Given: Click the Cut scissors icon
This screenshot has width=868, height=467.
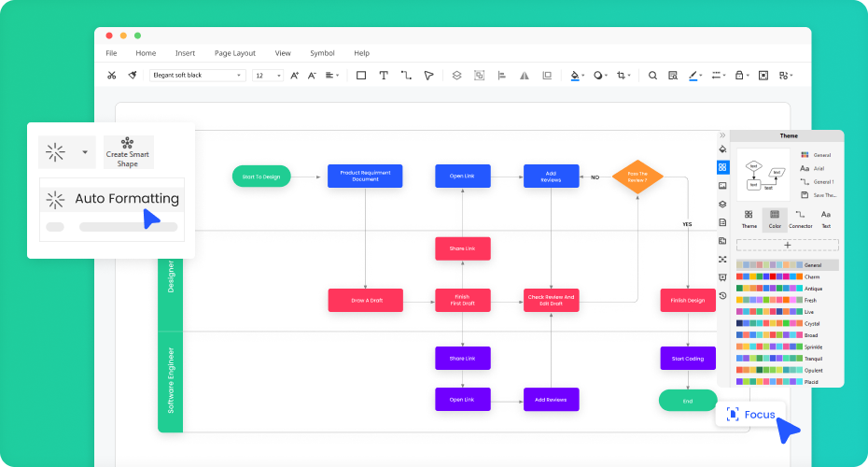Looking at the screenshot, I should pyautogui.click(x=112, y=76).
